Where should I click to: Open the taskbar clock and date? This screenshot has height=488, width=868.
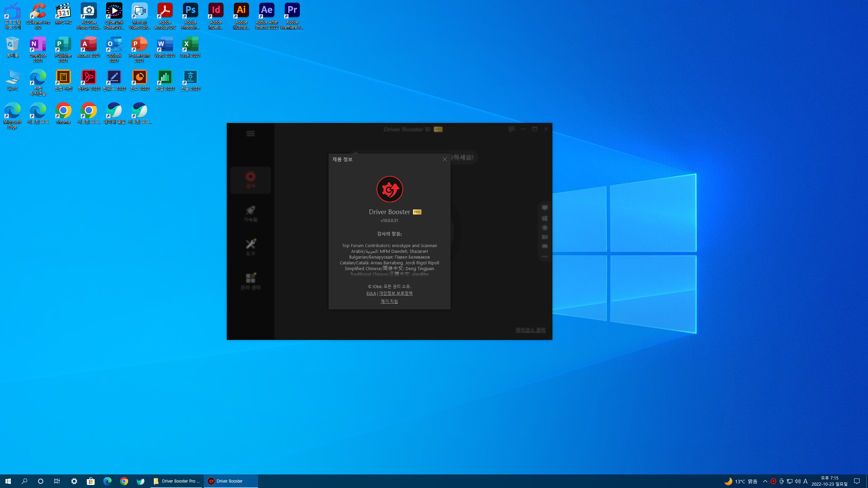click(829, 481)
